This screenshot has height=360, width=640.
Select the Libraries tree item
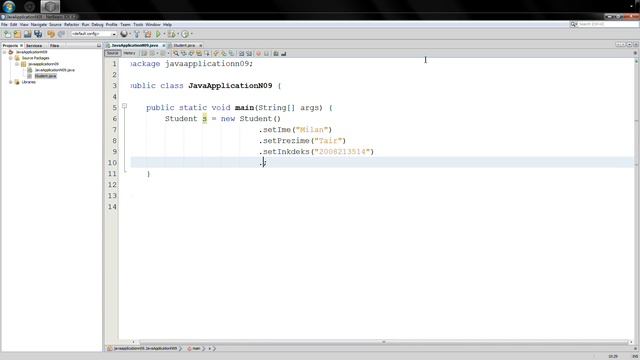[x=29, y=82]
